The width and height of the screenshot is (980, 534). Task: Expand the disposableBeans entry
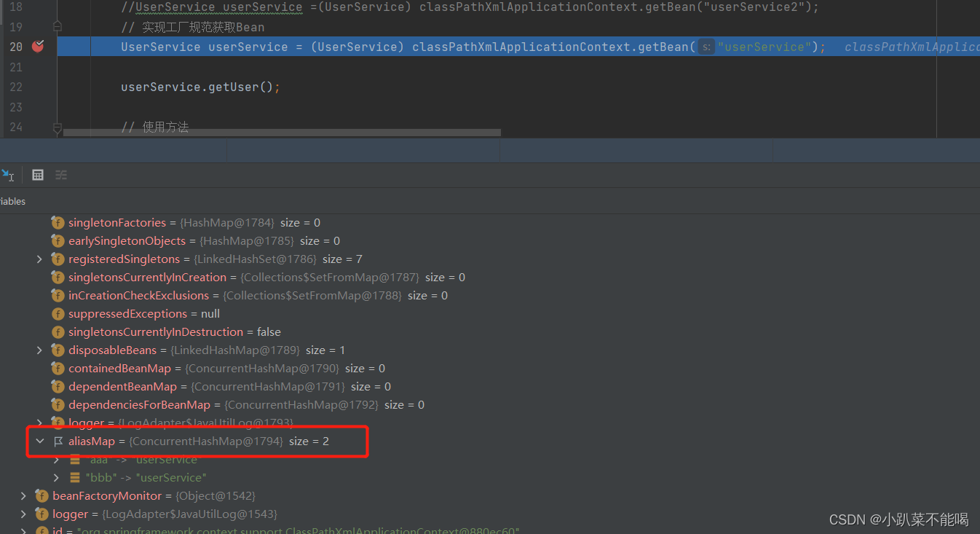[39, 350]
